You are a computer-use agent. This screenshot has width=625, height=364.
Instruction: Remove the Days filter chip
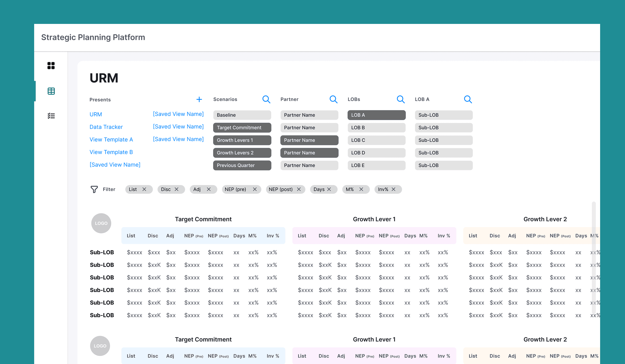[329, 189]
